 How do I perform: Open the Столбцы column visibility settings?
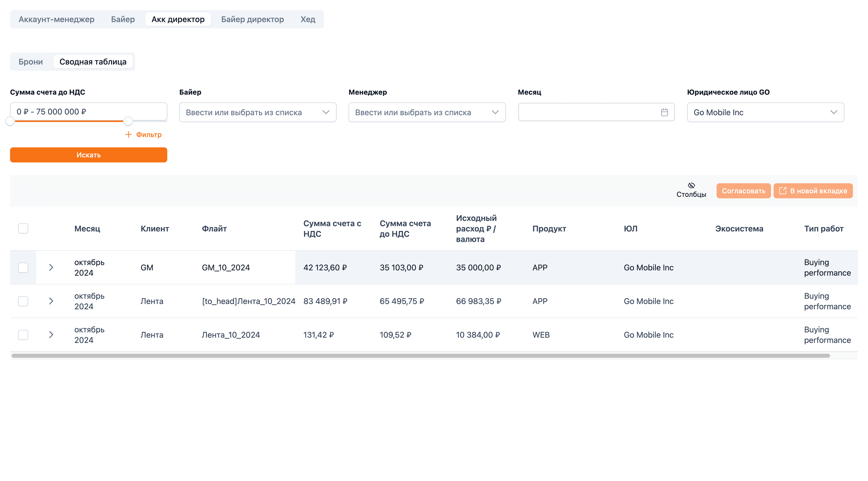(x=691, y=190)
